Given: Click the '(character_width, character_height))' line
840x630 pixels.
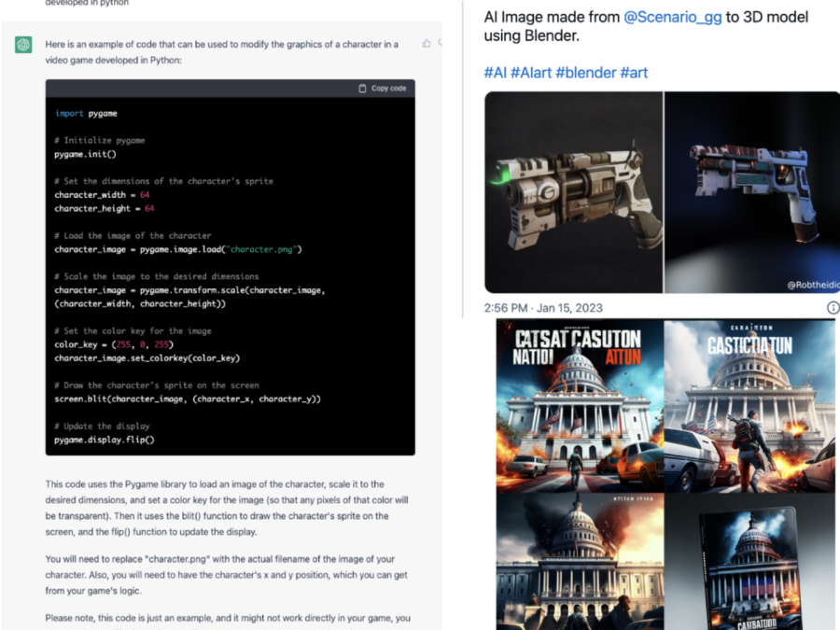Looking at the screenshot, I should click(x=140, y=303).
